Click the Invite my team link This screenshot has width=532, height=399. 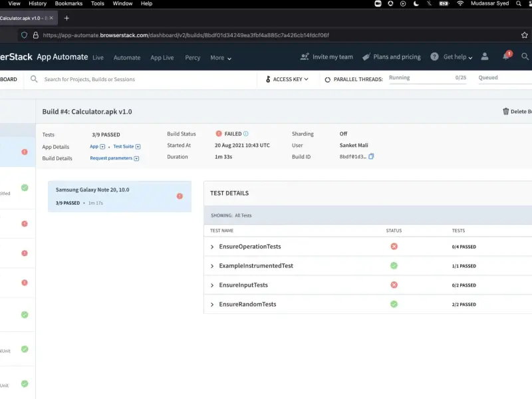pyautogui.click(x=332, y=57)
